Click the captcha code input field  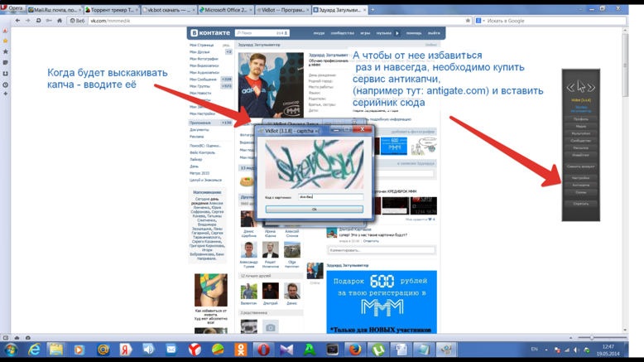tap(330, 197)
